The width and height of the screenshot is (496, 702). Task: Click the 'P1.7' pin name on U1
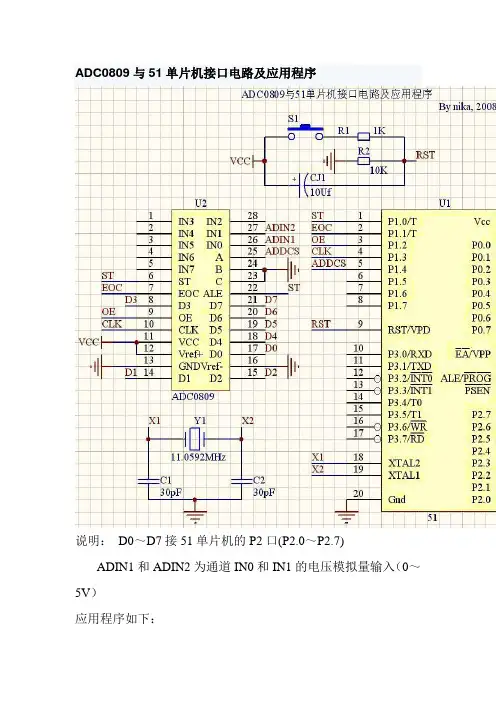(398, 306)
